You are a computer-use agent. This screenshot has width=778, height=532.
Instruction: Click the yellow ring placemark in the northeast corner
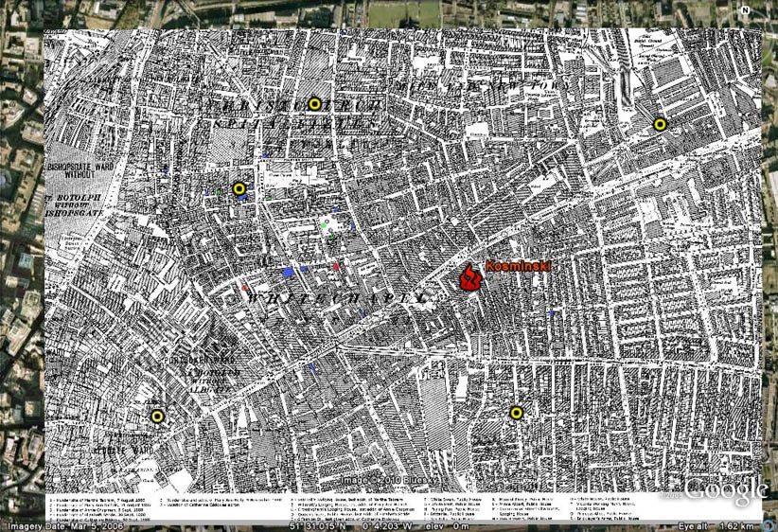[660, 123]
